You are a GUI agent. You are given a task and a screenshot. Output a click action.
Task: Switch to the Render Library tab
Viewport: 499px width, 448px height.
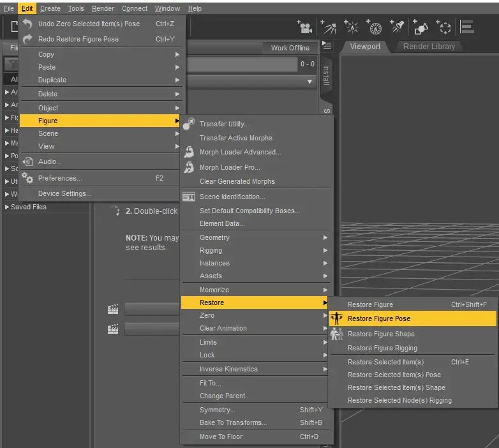(429, 47)
